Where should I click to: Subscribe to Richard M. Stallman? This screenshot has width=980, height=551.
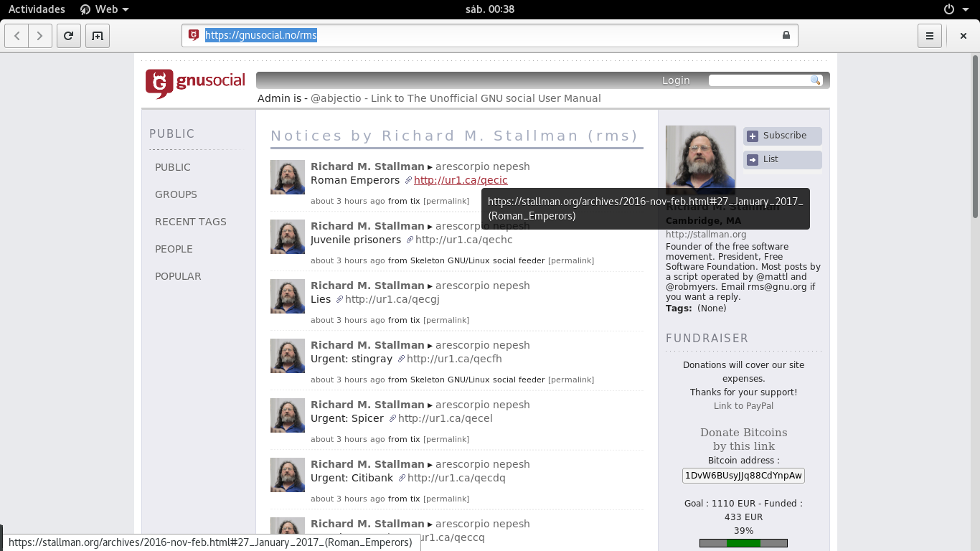(783, 136)
